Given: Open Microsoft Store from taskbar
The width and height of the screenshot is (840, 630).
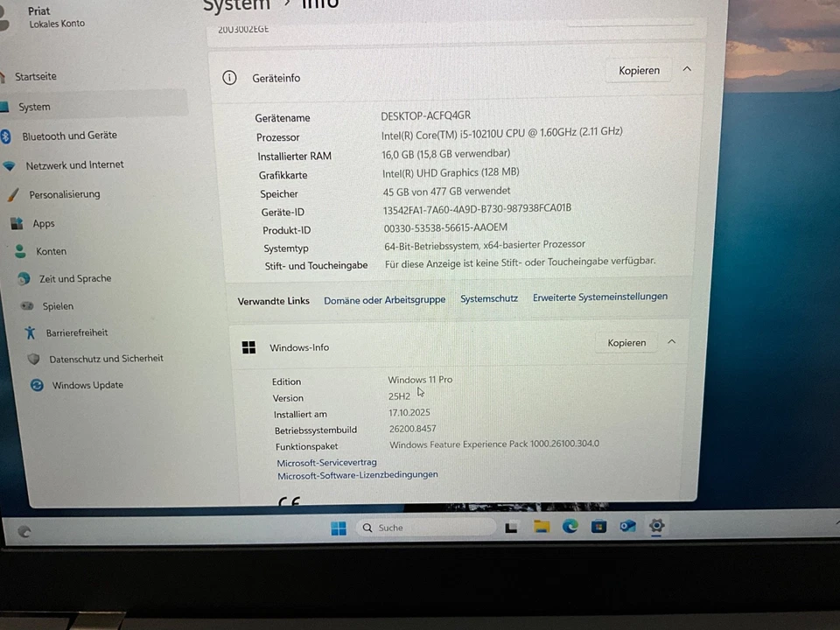Looking at the screenshot, I should click(x=598, y=527).
